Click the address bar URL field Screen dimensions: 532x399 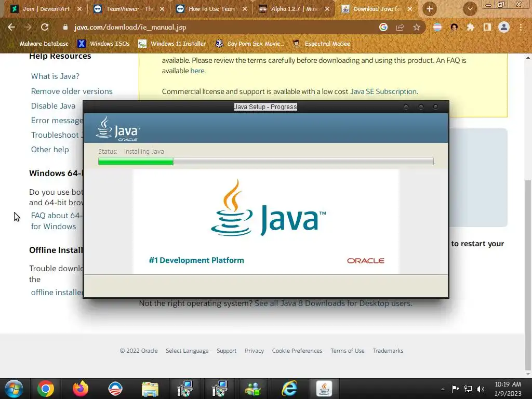click(224, 27)
